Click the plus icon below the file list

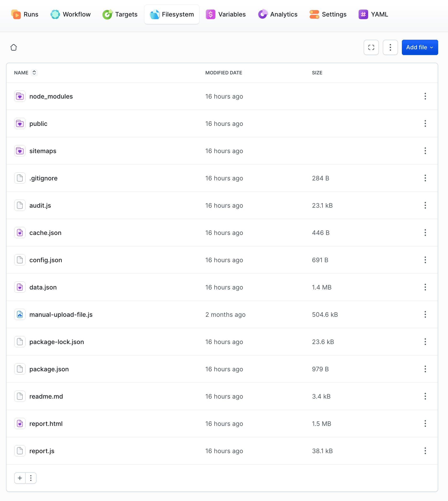tap(20, 478)
